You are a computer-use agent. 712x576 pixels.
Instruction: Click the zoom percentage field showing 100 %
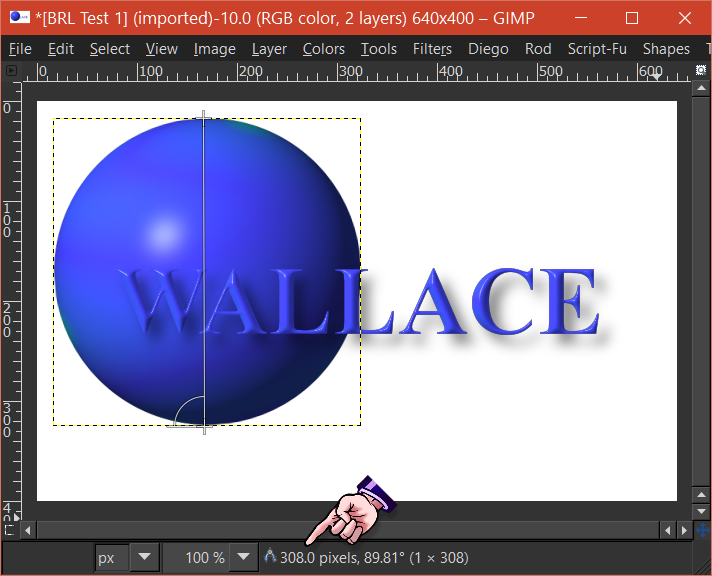click(x=197, y=557)
